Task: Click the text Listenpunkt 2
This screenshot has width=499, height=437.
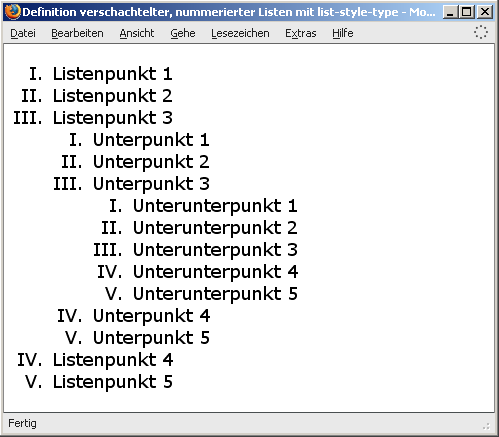Action: (113, 96)
